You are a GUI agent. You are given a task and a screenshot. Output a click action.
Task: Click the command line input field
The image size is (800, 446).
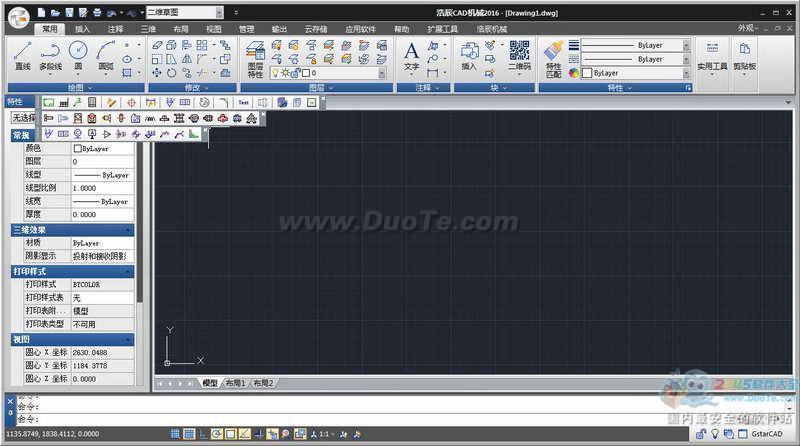tap(403, 419)
